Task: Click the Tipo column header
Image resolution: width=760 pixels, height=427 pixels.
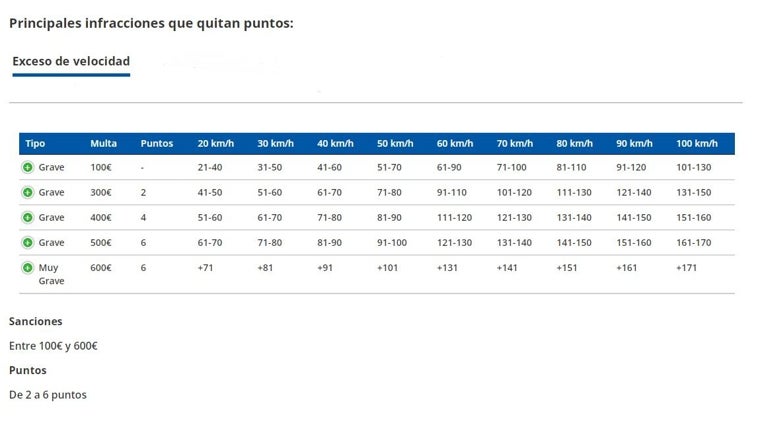Action: pos(35,143)
